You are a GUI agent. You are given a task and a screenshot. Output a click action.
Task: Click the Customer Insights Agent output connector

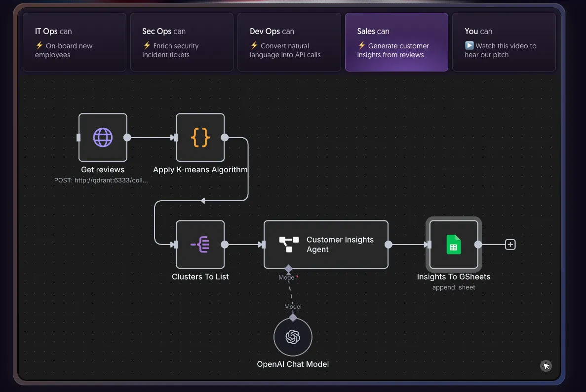point(388,245)
